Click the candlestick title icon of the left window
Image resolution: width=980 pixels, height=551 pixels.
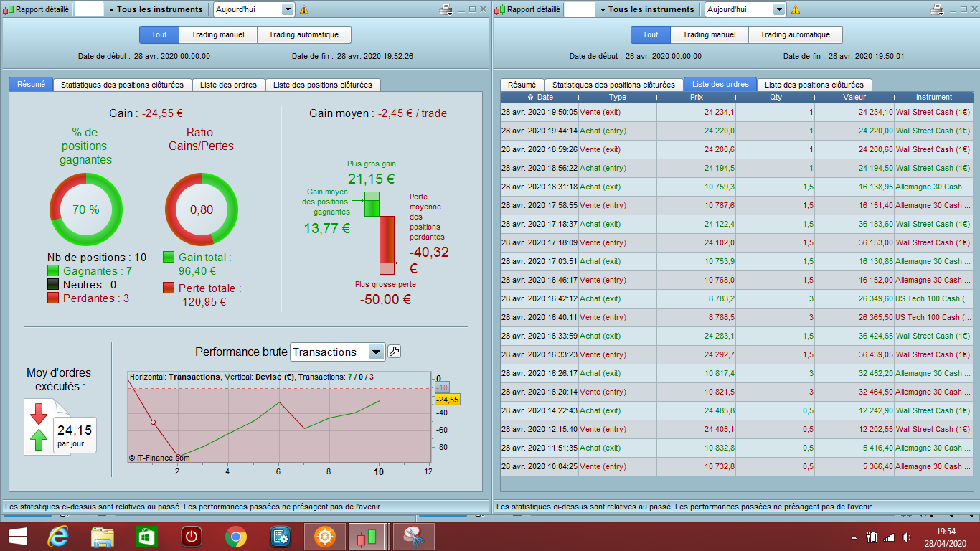click(9, 9)
